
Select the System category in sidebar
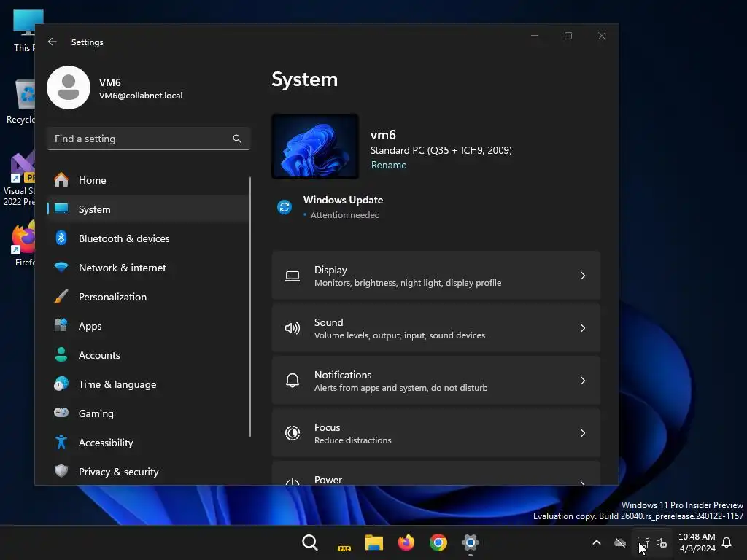[x=147, y=209]
